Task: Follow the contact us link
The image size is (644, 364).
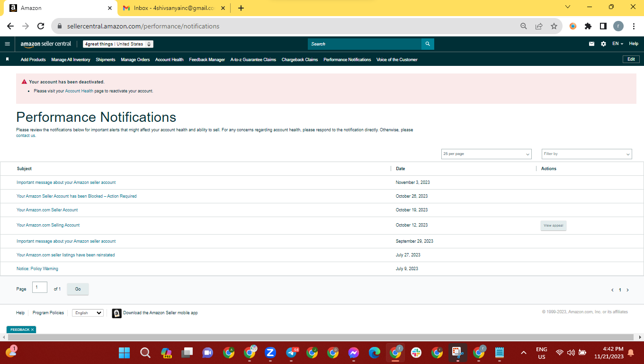Action: [x=26, y=136]
